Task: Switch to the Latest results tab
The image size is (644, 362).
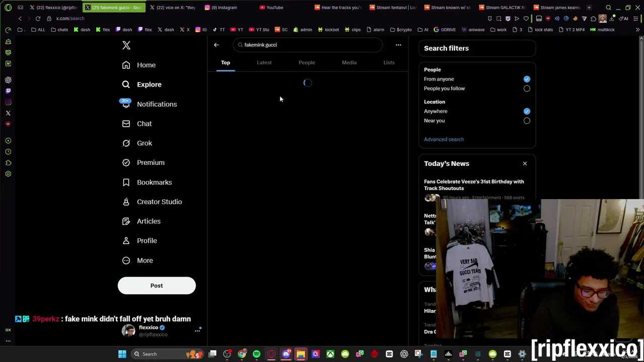Action: 264,63
